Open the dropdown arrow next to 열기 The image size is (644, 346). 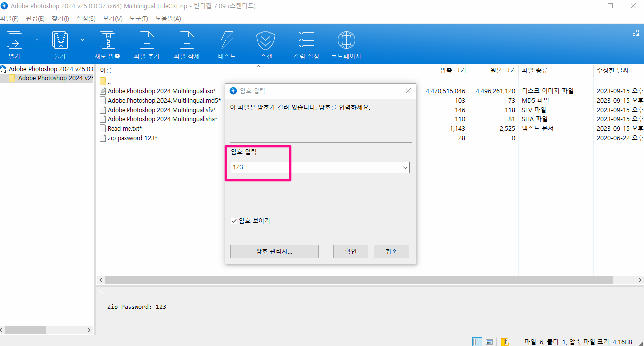37,39
